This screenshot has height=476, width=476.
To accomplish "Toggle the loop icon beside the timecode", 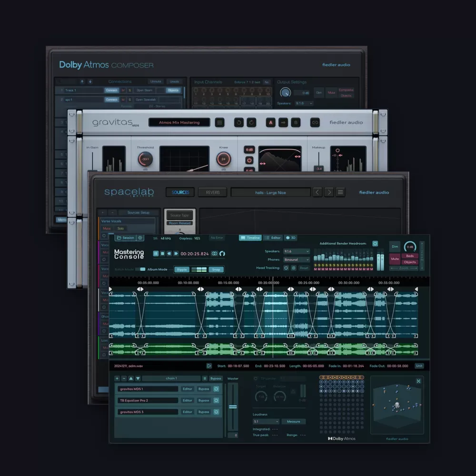I will coord(214,254).
